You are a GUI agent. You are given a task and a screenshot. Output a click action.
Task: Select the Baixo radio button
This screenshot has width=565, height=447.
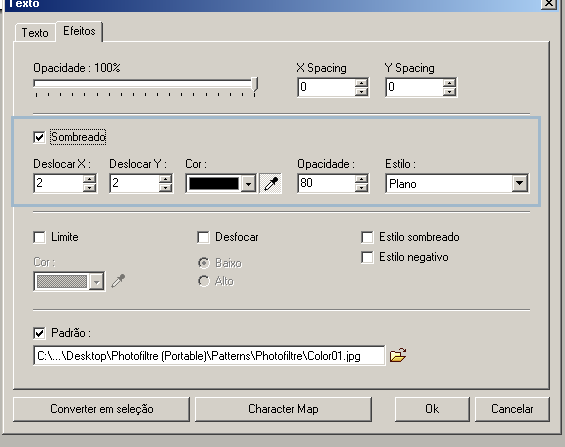(204, 263)
